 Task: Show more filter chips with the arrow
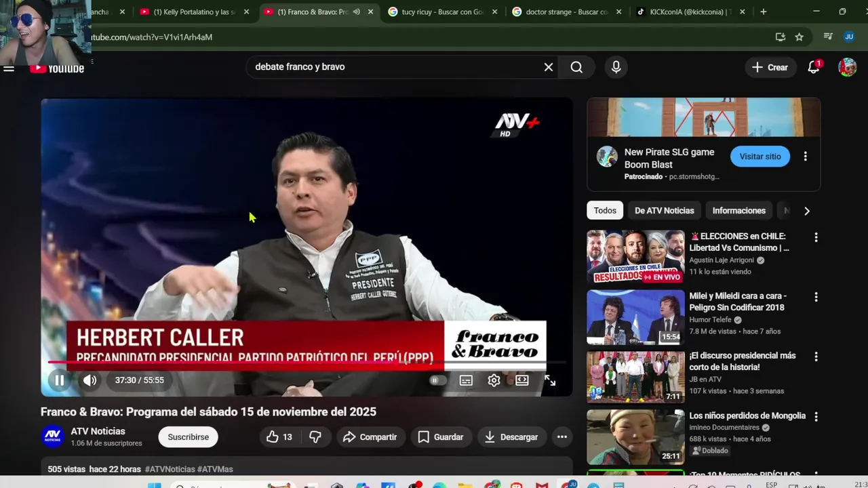[807, 211]
